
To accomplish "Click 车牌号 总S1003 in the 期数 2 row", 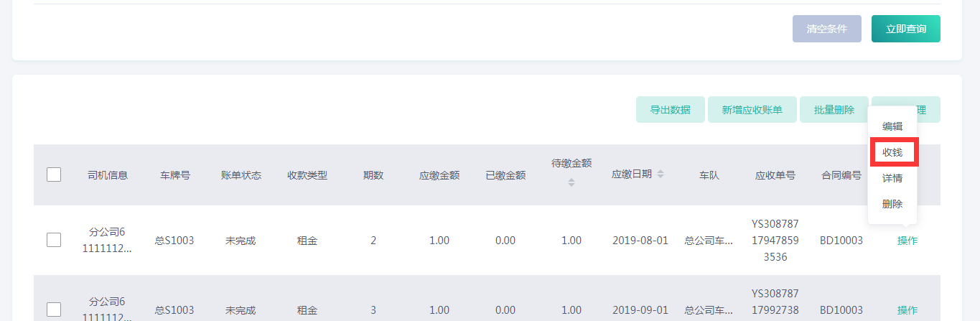I will pyautogui.click(x=174, y=241).
